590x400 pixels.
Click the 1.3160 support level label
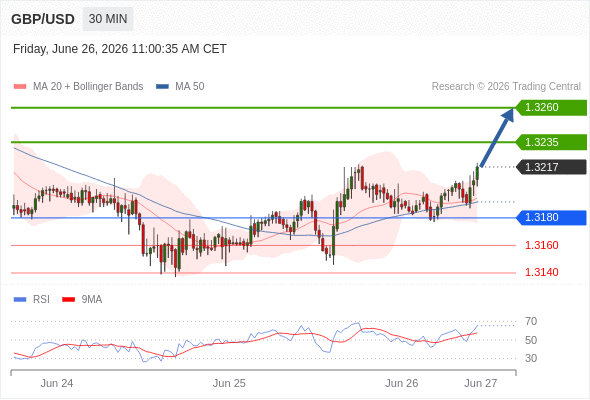[541, 245]
